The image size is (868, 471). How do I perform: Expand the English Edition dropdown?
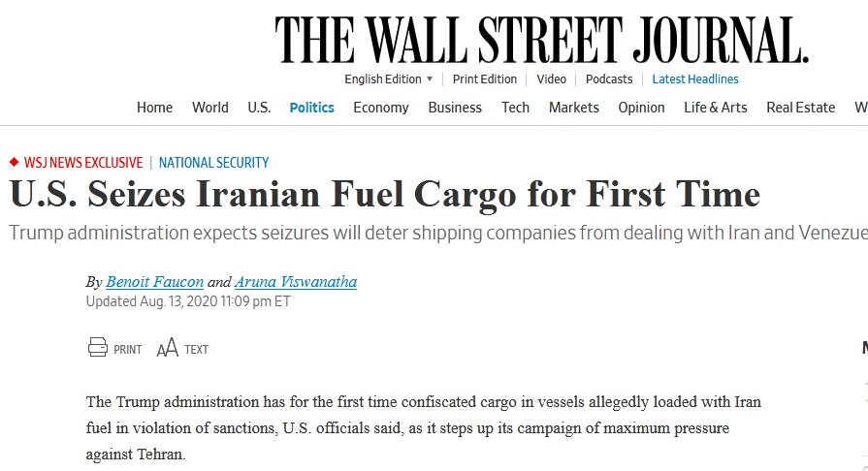point(389,79)
